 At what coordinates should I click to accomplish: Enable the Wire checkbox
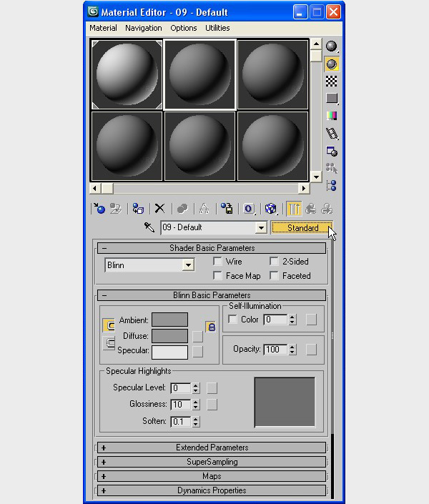(217, 262)
